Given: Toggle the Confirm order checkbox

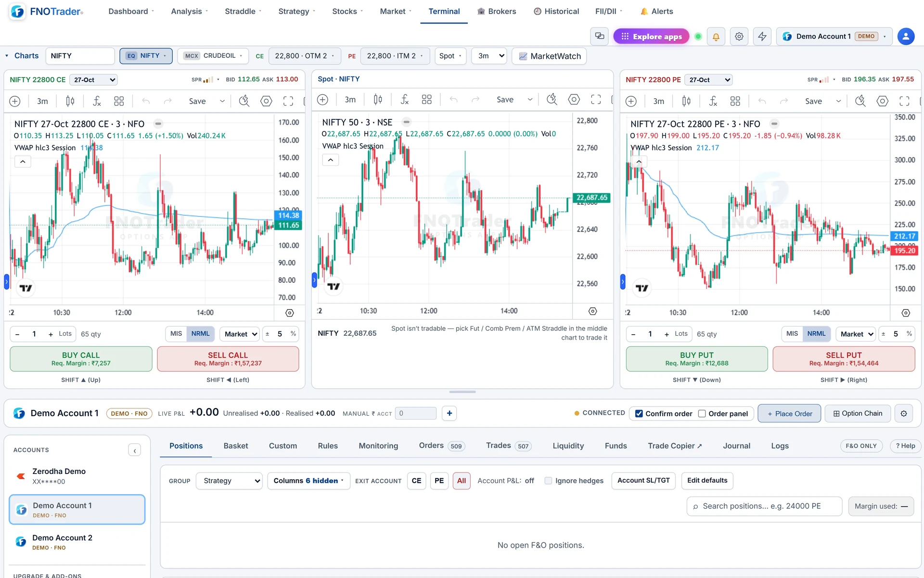Looking at the screenshot, I should [x=639, y=414].
